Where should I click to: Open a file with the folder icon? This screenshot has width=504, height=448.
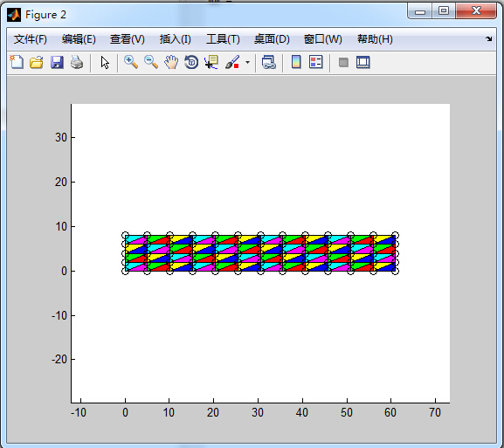pos(37,62)
